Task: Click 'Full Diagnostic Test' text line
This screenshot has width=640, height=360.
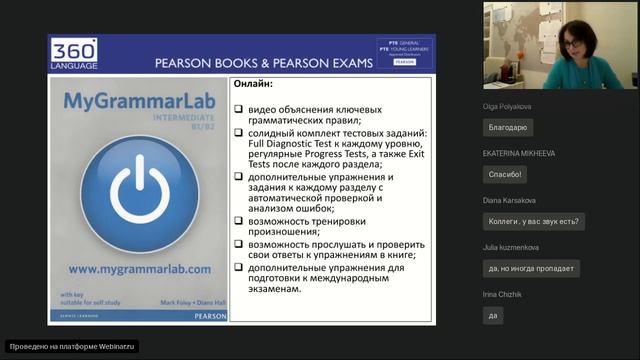Action: (x=335, y=144)
